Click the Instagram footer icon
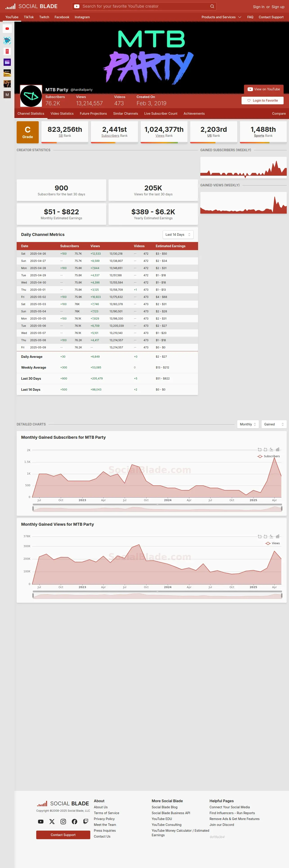The width and height of the screenshot is (289, 868). (x=63, y=822)
